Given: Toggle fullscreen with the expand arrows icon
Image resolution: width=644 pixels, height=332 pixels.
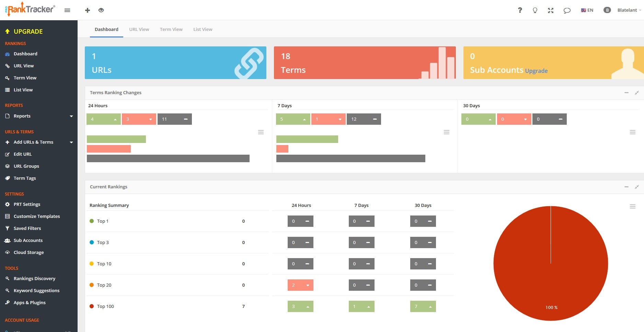Looking at the screenshot, I should pyautogui.click(x=551, y=10).
